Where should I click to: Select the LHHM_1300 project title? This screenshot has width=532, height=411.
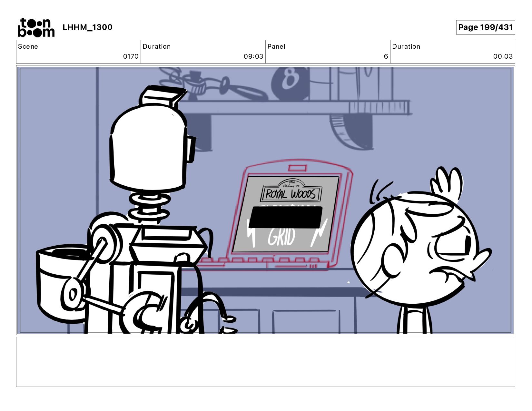(87, 27)
